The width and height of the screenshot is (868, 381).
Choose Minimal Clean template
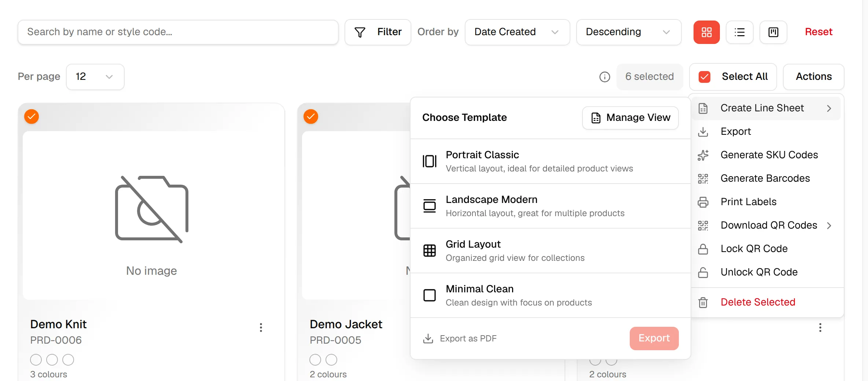coord(550,295)
